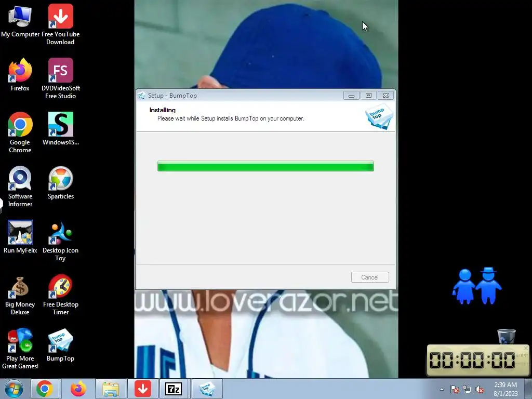The width and height of the screenshot is (532, 399).
Task: Minimize the Setup - BumpTop window
Action: (x=351, y=96)
